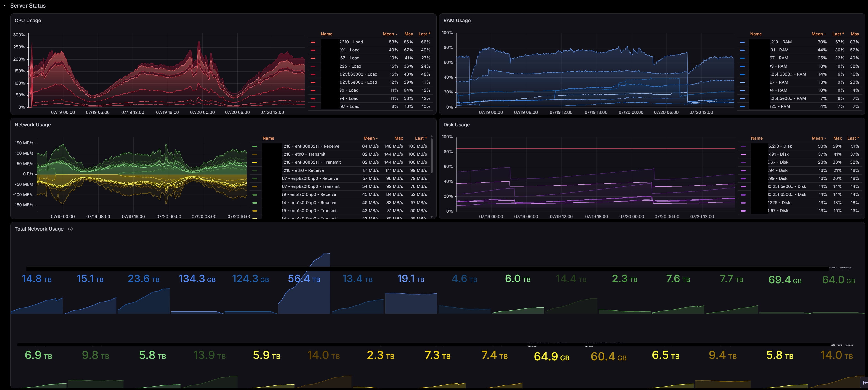This screenshot has width=868, height=390.
Task: Sort RAM Usage legend by Max column
Action: point(855,34)
